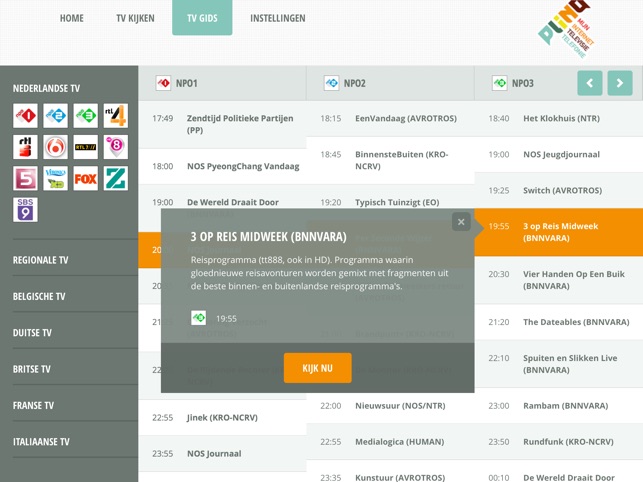Select Typisch Tuinzigt (EO) program
Screen dimensions: 643x482
pos(390,200)
